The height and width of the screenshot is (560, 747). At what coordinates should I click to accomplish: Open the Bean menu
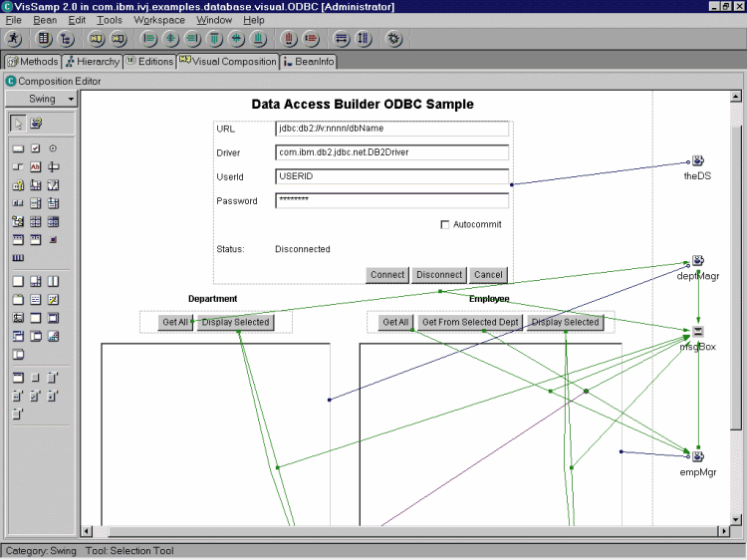(44, 20)
